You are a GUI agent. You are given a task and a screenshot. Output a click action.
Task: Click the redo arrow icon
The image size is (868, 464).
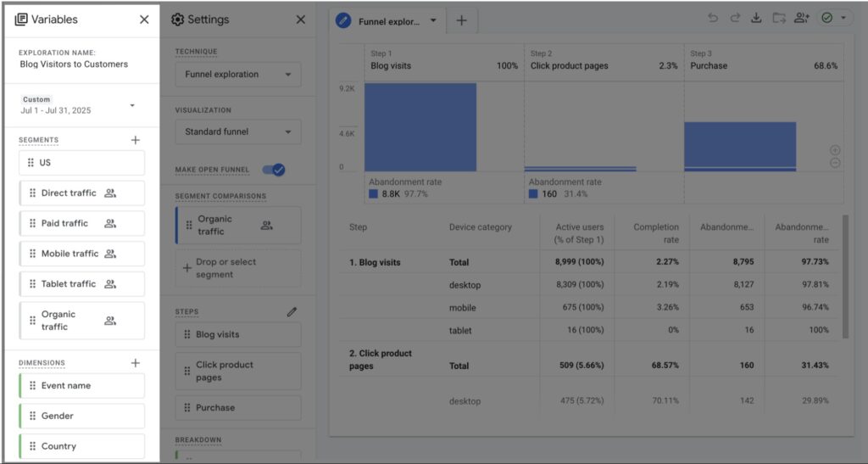[x=734, y=19]
